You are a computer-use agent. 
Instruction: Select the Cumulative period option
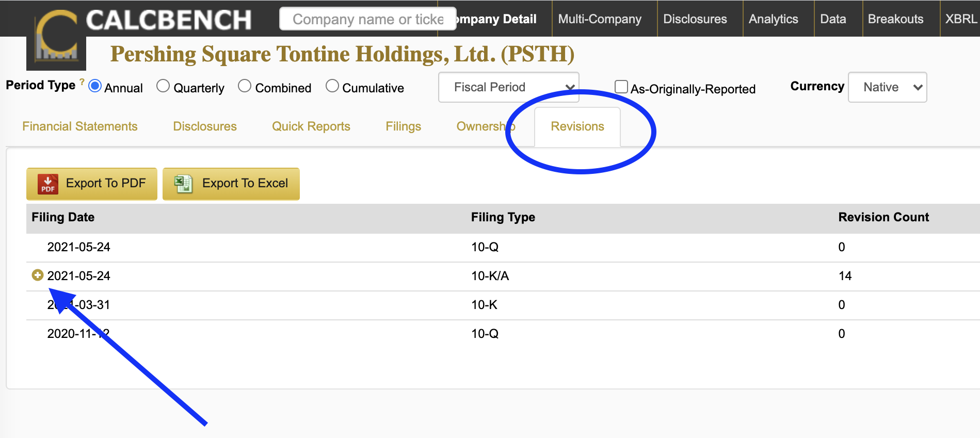click(x=332, y=86)
